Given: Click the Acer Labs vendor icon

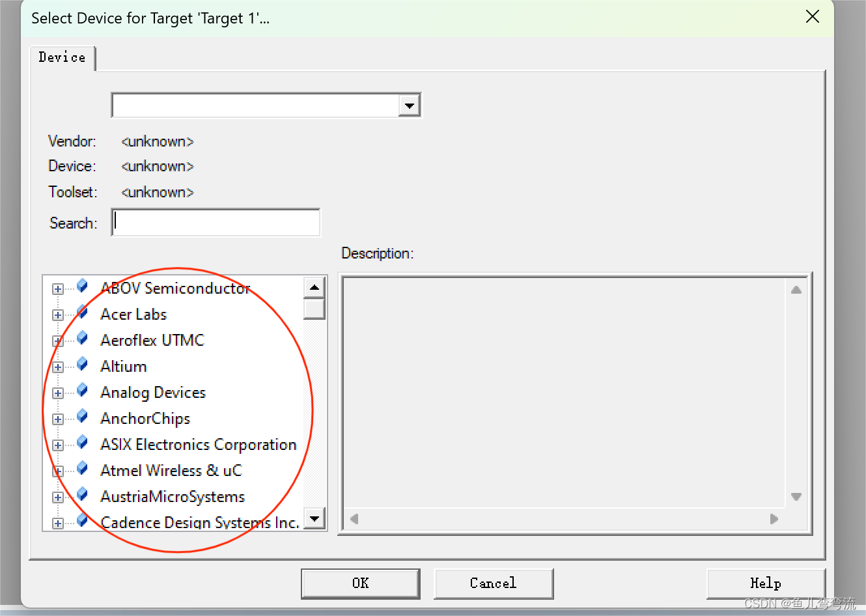Looking at the screenshot, I should (x=83, y=312).
